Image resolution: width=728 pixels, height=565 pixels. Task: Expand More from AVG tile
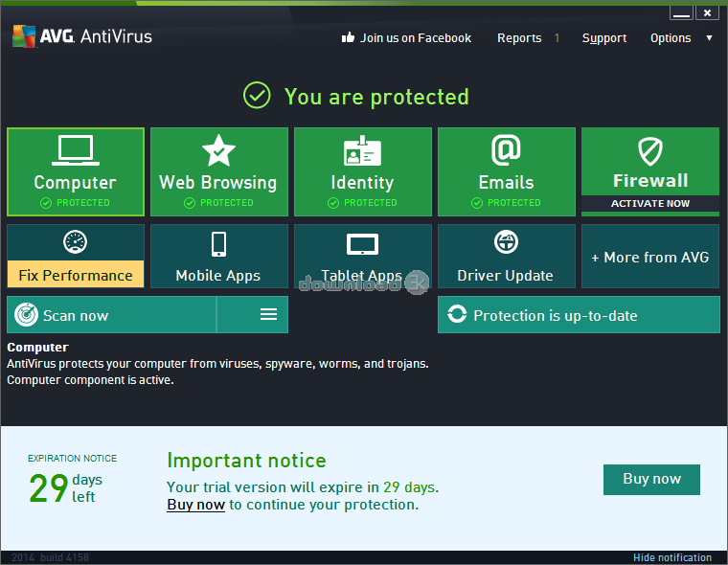649,257
